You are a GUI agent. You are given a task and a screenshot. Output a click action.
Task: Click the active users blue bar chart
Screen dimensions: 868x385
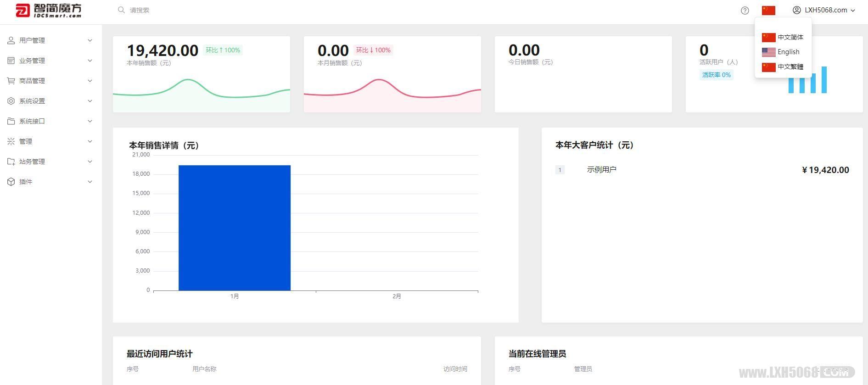807,80
